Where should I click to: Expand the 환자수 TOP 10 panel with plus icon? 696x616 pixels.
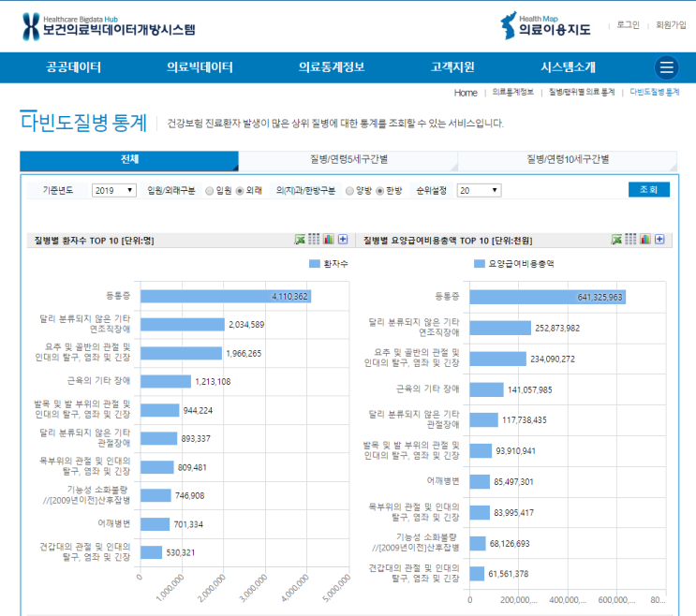click(343, 239)
